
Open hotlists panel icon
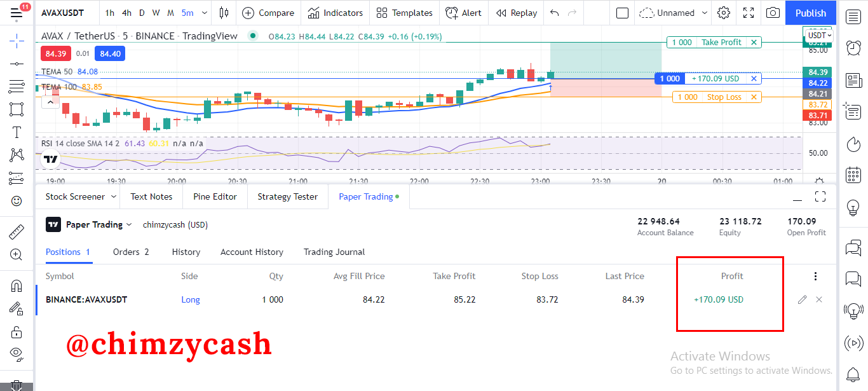(x=853, y=144)
